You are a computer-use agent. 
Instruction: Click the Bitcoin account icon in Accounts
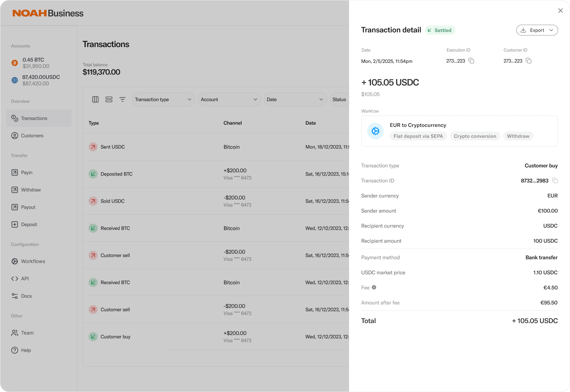tap(14, 63)
